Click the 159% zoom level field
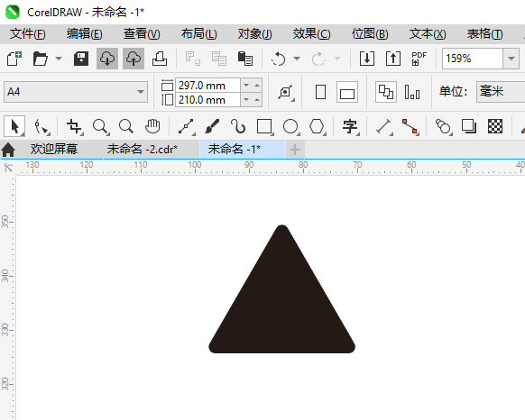Viewport: 525px width, 420px height. click(472, 59)
